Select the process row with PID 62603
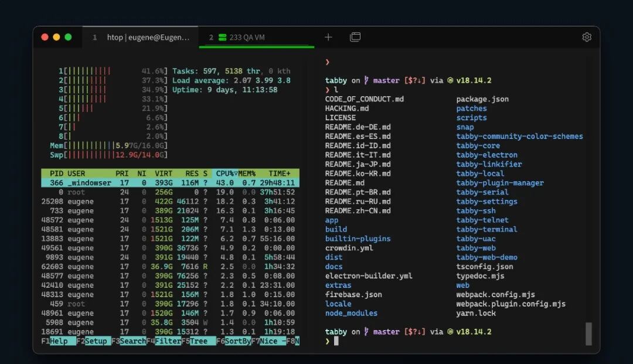Viewport: 633px width, 364px height. point(170,266)
